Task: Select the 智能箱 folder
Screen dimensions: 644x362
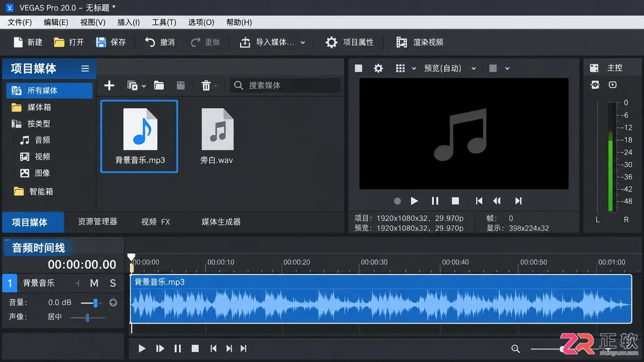Action: pos(34,191)
